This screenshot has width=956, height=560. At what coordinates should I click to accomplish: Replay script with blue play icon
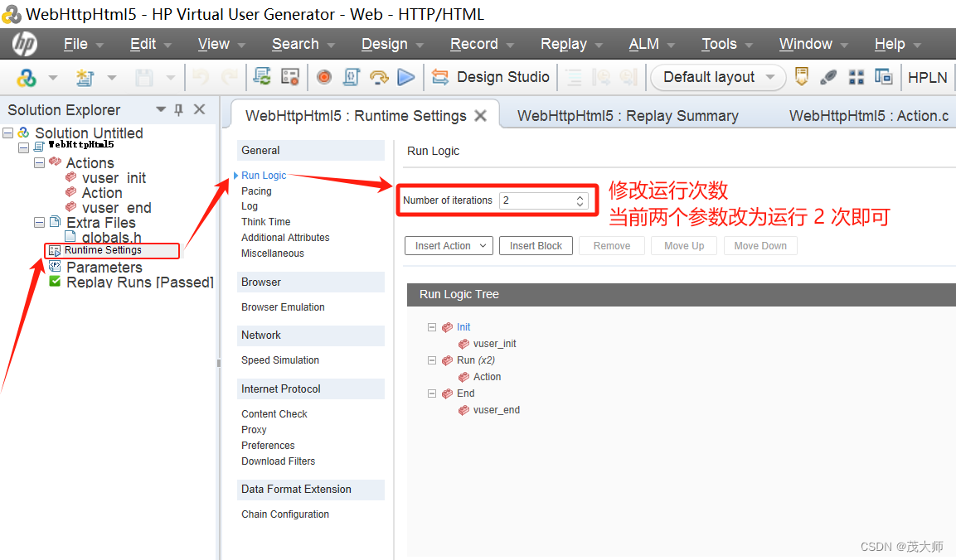tap(406, 77)
